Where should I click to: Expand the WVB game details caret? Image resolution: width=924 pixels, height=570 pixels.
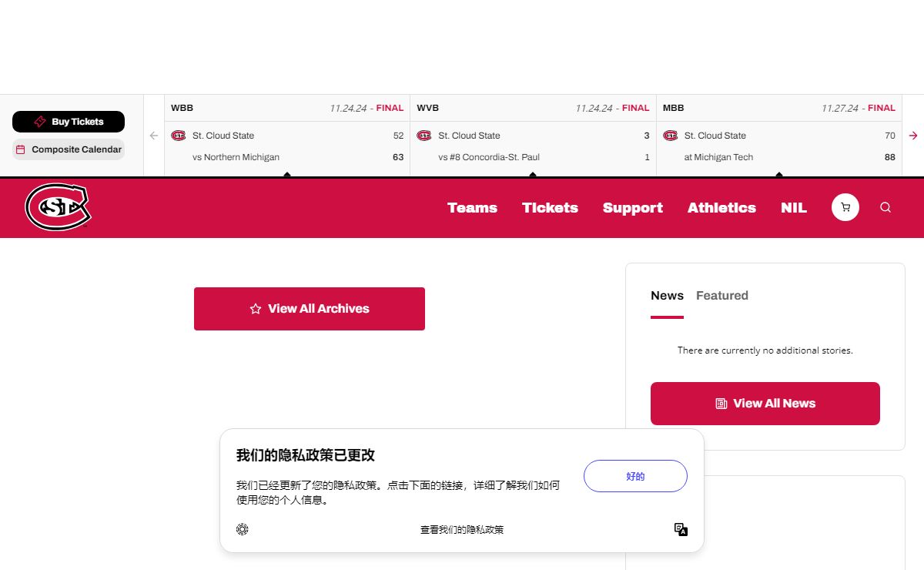point(533,174)
